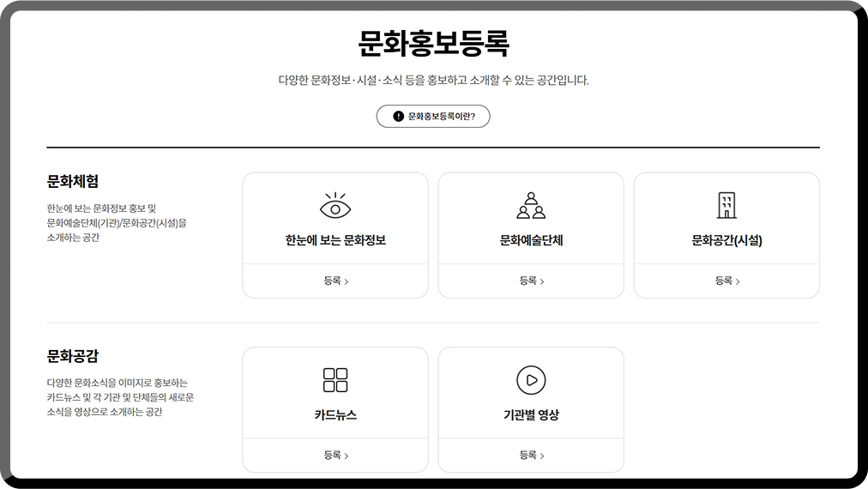Open 등록 under 문화예술단체
The image size is (868, 489).
(x=531, y=281)
